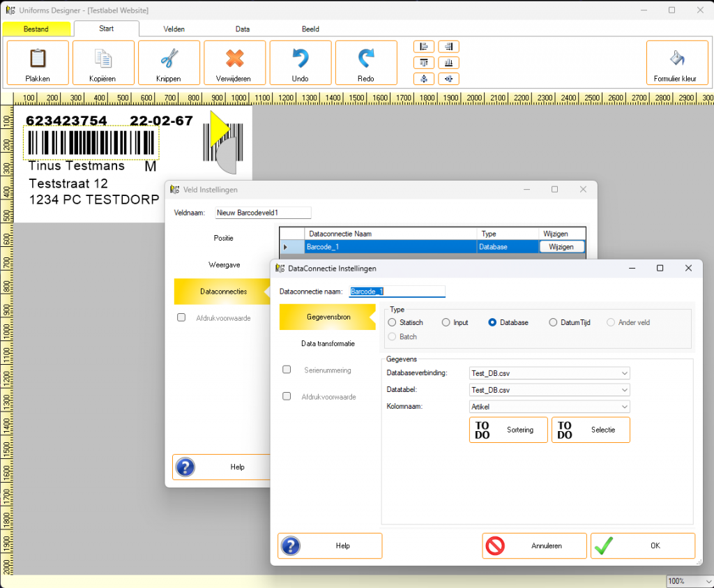Screen dimensions: 714x588
Task: Select the Database type radio button
Action: click(492, 322)
